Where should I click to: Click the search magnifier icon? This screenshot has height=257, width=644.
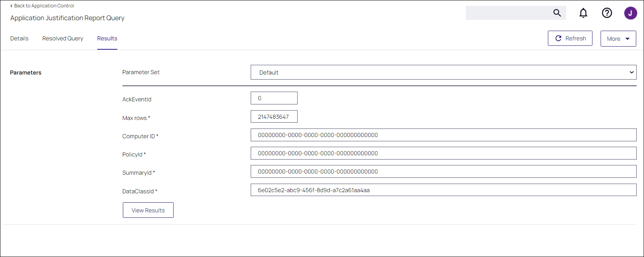tap(557, 13)
